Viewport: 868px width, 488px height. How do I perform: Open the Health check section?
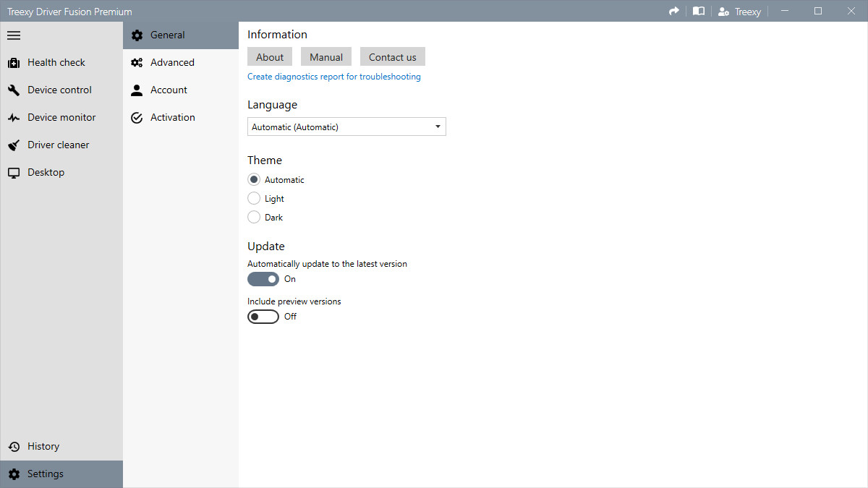[x=56, y=62]
